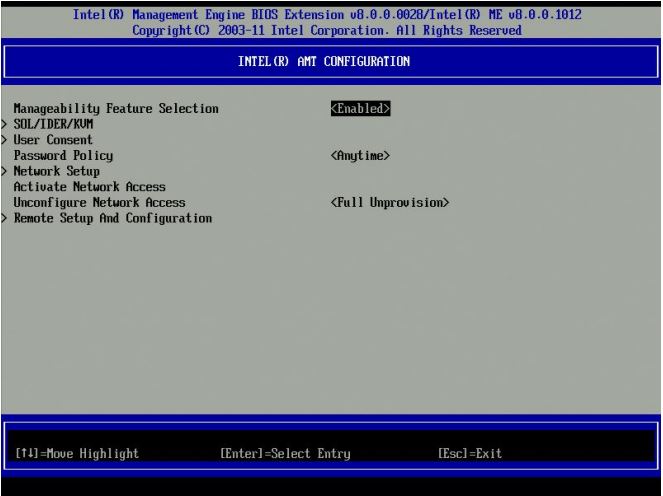Click the [↑↓]=Move Highlight hint
The width and height of the screenshot is (663, 496).
click(77, 454)
